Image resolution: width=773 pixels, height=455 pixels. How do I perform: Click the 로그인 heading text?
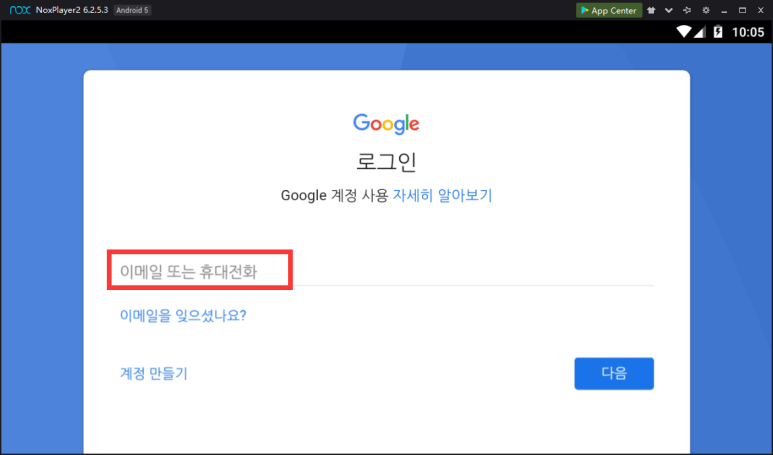386,162
